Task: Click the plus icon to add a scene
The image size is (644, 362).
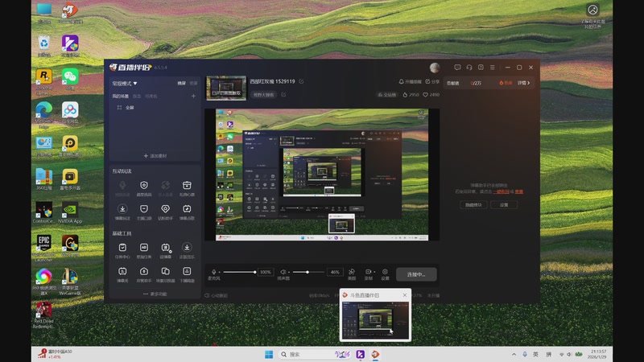Action: pos(193,96)
